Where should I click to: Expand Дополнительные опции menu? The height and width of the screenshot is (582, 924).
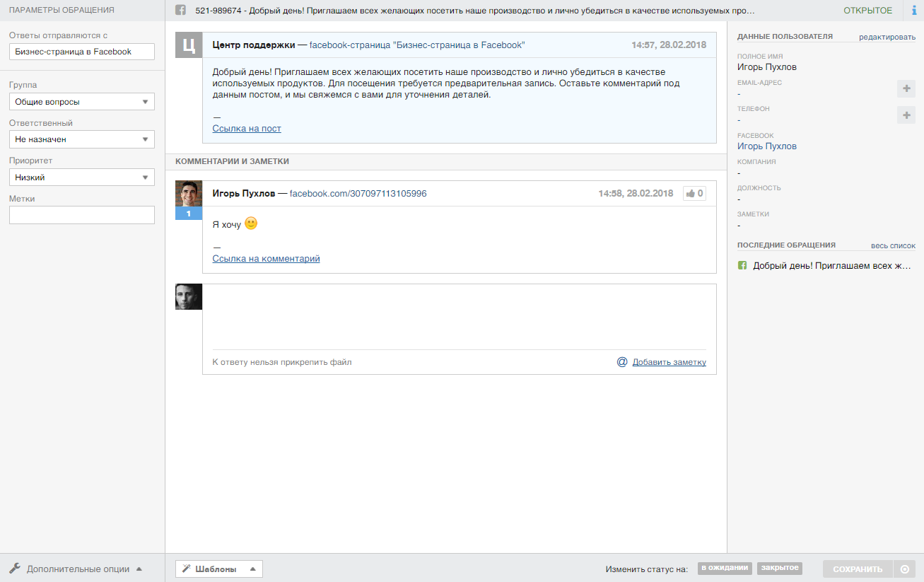coord(76,569)
